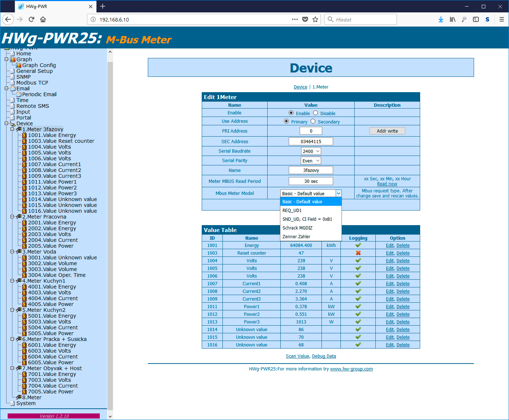Click logging checkmark for Energy 1001 row
The image size is (509, 420).
click(358, 245)
